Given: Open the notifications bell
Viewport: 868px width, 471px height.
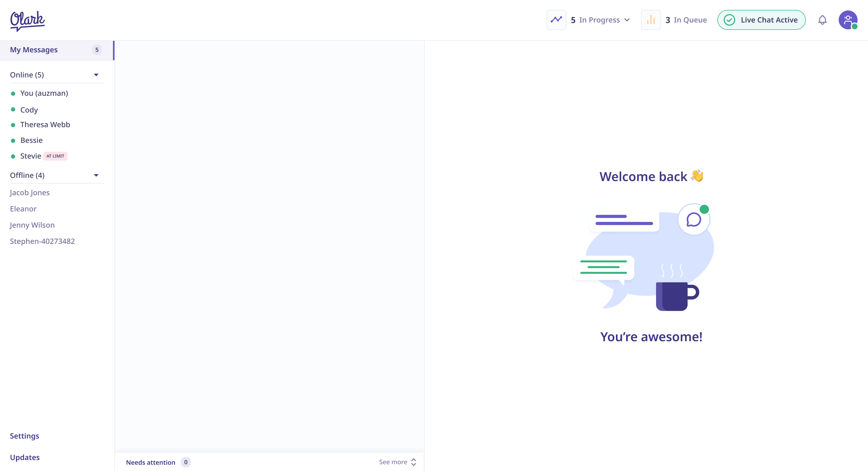Looking at the screenshot, I should [822, 20].
